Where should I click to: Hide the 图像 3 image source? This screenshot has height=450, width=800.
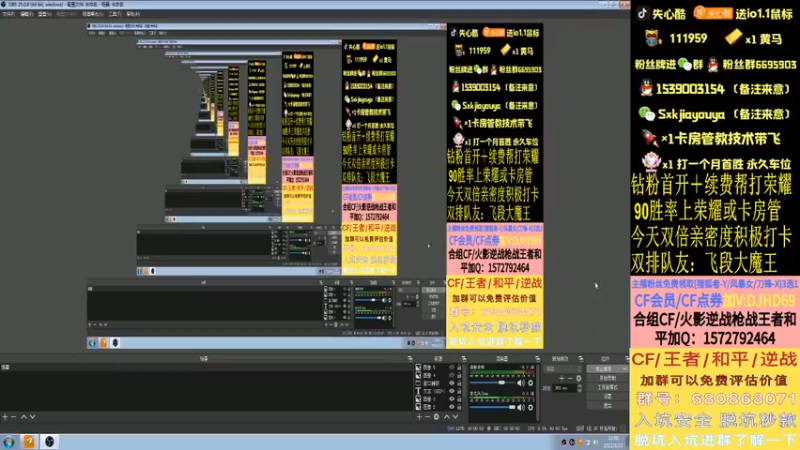pos(451,399)
